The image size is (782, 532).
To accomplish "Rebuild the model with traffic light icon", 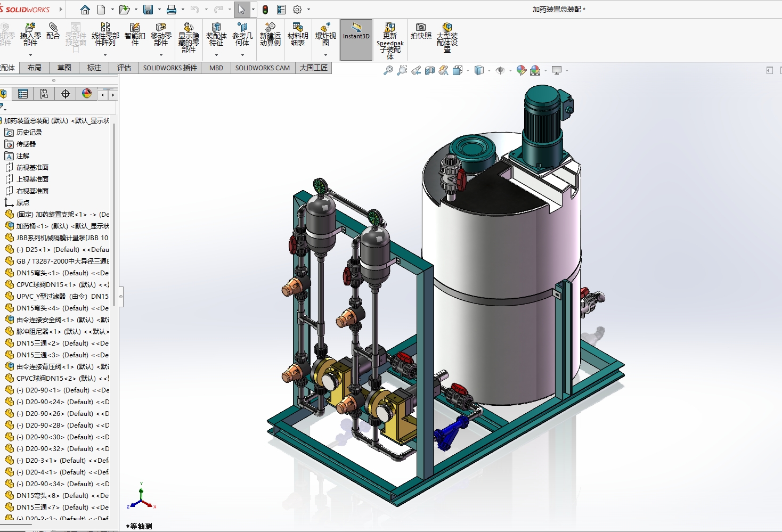I will [x=265, y=10].
